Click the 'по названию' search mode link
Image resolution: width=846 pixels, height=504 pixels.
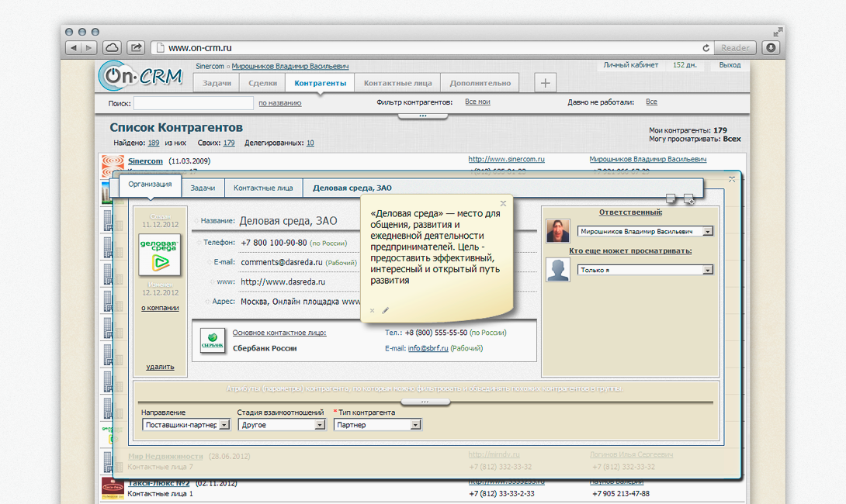280,103
